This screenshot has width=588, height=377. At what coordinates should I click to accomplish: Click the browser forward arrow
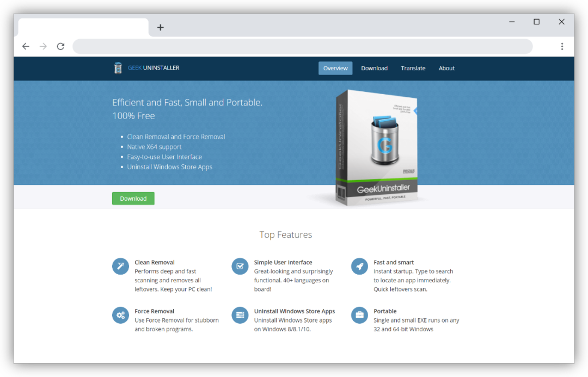43,46
